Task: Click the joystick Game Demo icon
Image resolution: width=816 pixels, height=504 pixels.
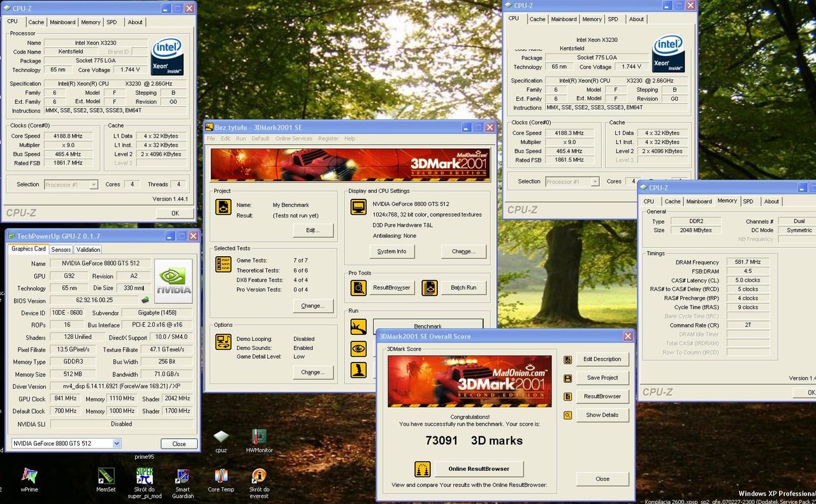Action: tap(358, 370)
